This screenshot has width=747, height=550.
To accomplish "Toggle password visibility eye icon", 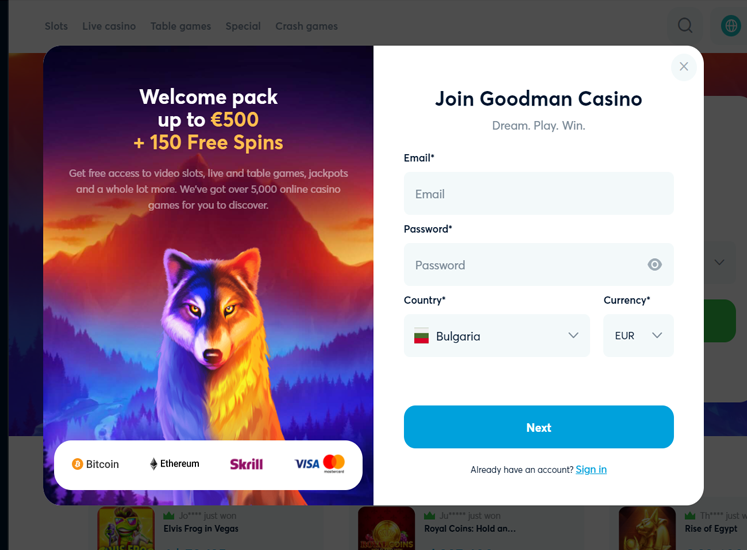I will tap(655, 265).
